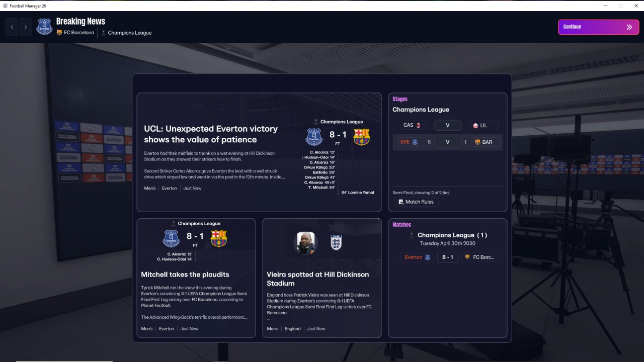Click the Men's tag in Vieira card

[273, 329]
